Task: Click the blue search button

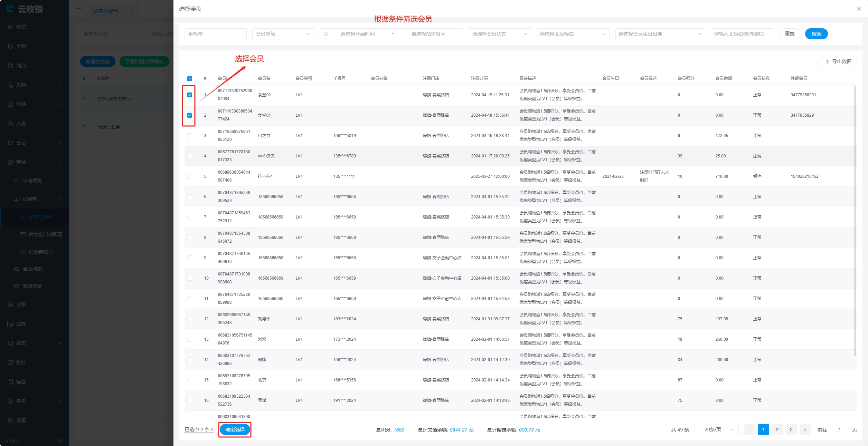Action: point(816,34)
